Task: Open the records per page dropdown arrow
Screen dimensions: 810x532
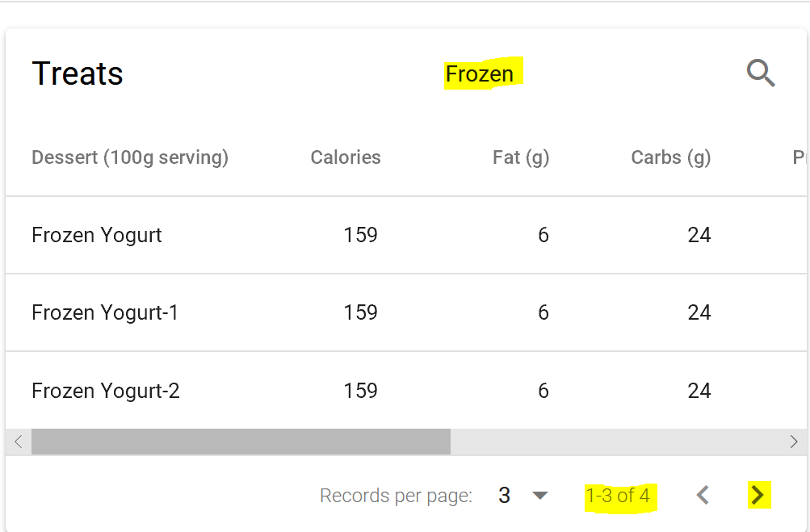Action: 539,496
